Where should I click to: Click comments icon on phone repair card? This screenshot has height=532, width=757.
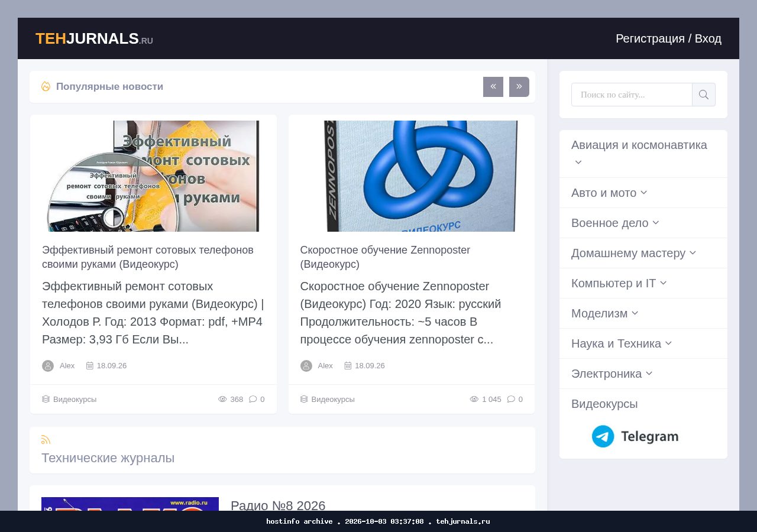(x=253, y=399)
